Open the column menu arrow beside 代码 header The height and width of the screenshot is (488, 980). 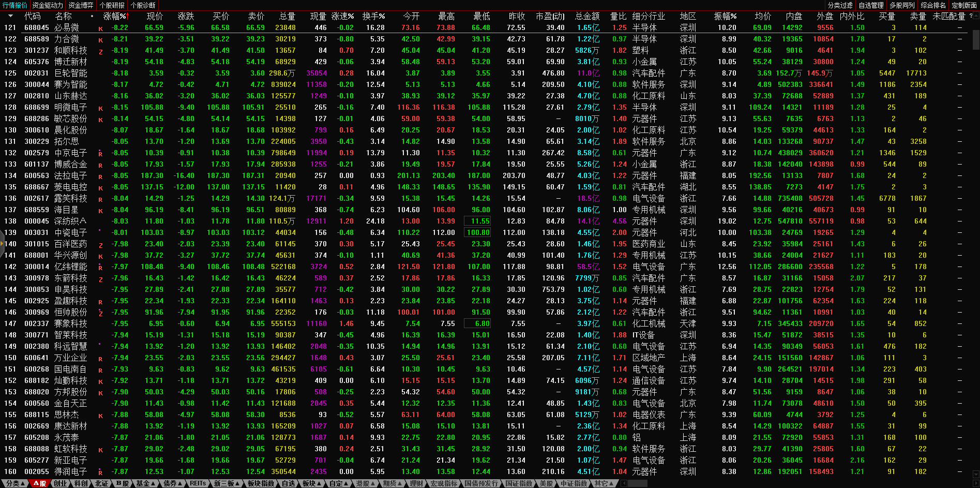[10, 16]
